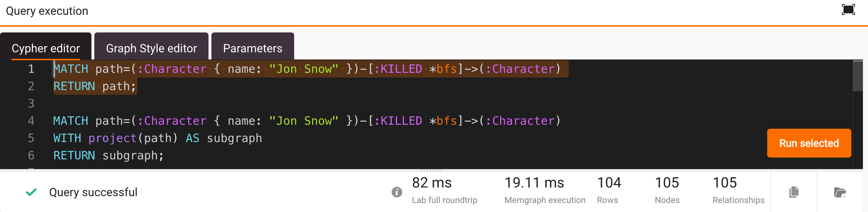Click the editor's vertical scrollbar thumb
Screen dimensions: 868x212
[x=858, y=76]
